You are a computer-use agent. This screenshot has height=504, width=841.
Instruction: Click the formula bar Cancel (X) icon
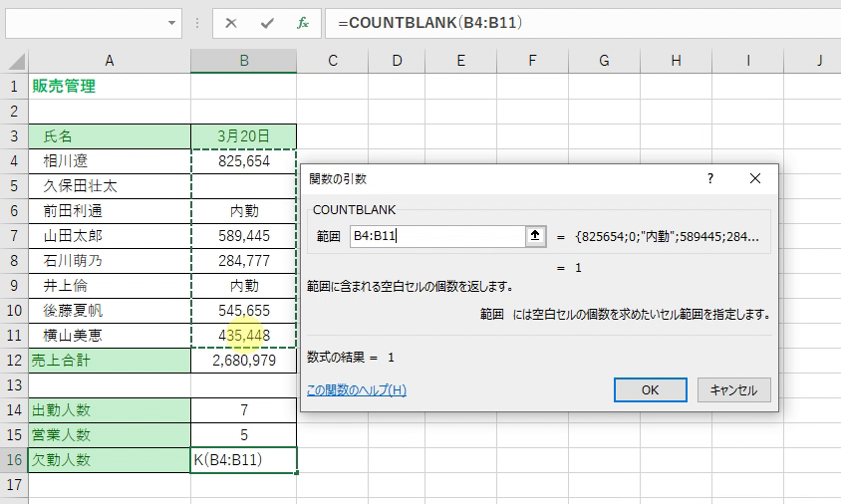[231, 22]
